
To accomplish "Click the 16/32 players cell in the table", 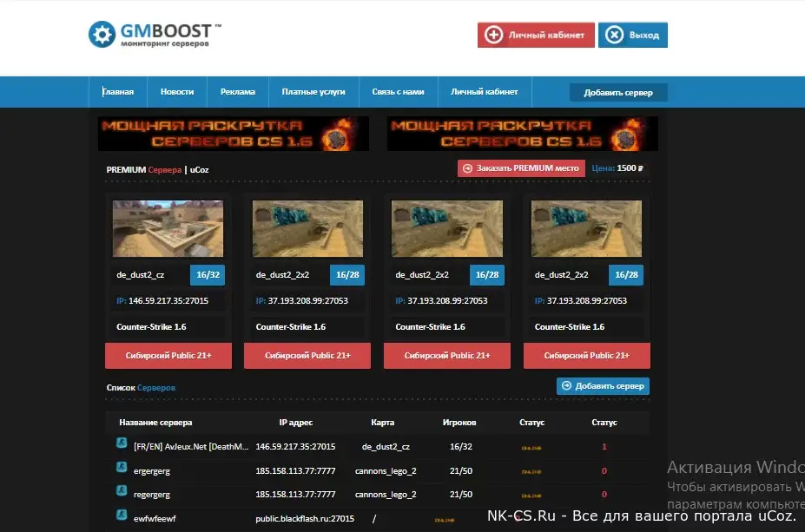I will 461,447.
